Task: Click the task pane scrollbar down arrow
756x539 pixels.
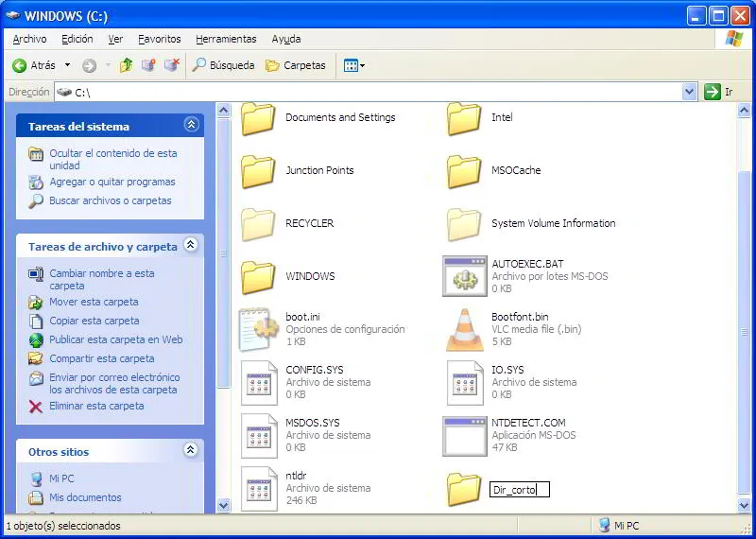Action: pyautogui.click(x=223, y=505)
